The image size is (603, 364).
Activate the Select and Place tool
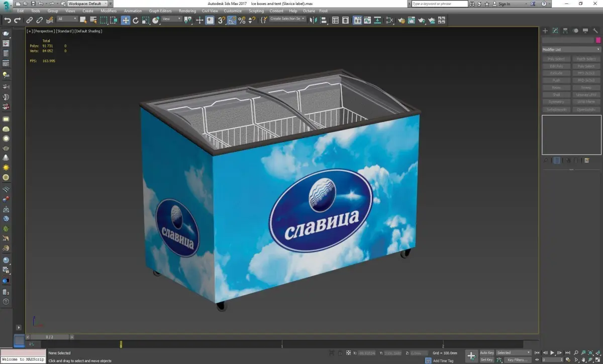pyautogui.click(x=156, y=21)
